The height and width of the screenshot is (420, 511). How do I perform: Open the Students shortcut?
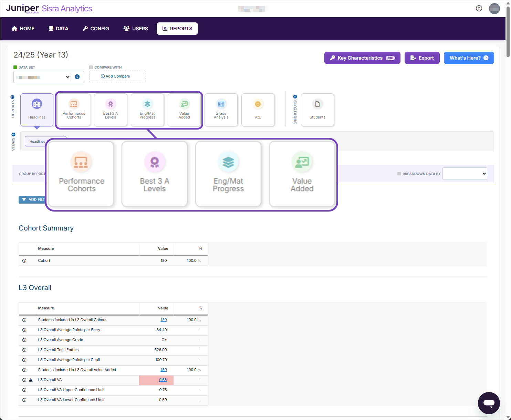(x=317, y=110)
